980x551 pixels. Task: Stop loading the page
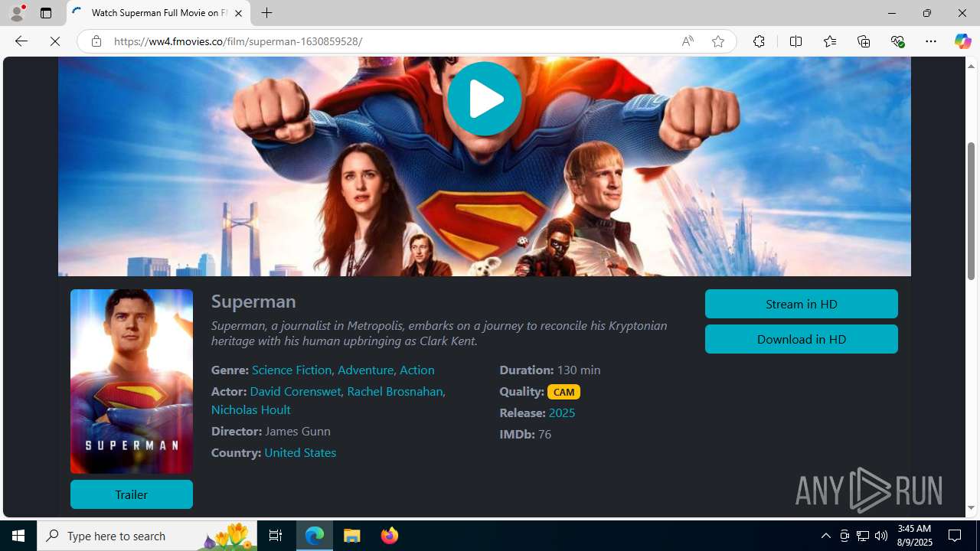(55, 41)
